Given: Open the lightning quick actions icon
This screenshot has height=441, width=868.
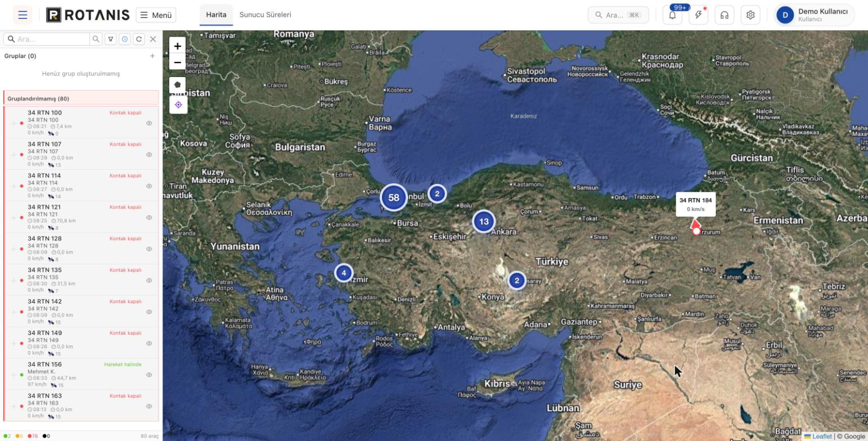Looking at the screenshot, I should pyautogui.click(x=698, y=15).
